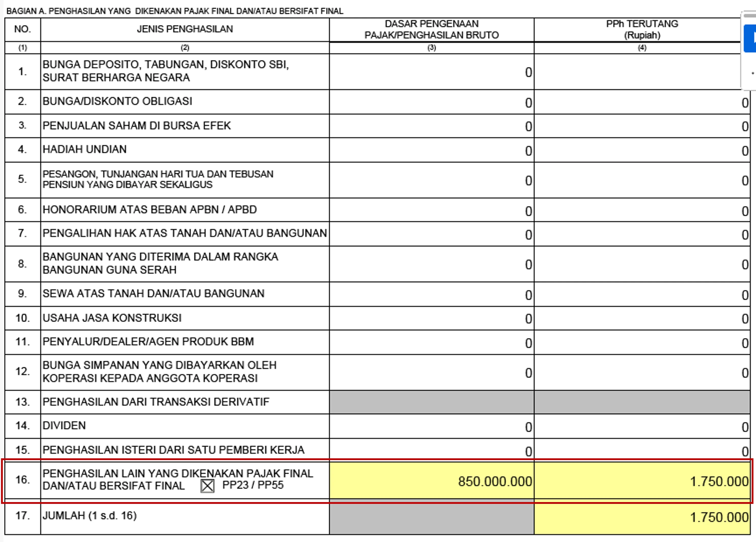
Task: Click the bruto field for Dividen
Action: click(432, 427)
